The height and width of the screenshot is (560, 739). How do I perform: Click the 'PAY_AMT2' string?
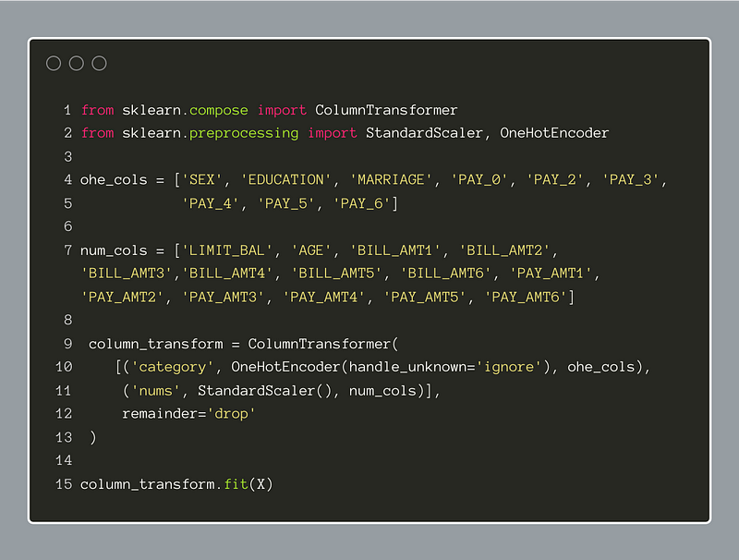click(122, 297)
